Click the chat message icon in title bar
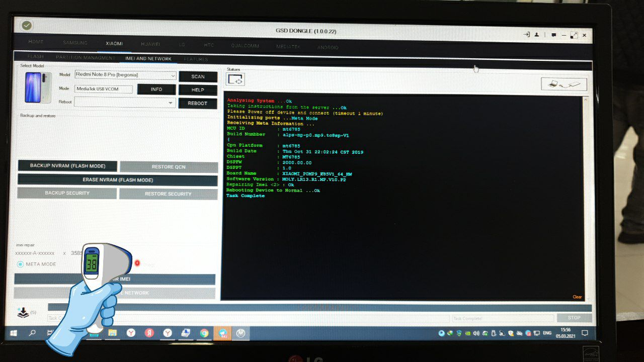The height and width of the screenshot is (362, 644). [553, 35]
